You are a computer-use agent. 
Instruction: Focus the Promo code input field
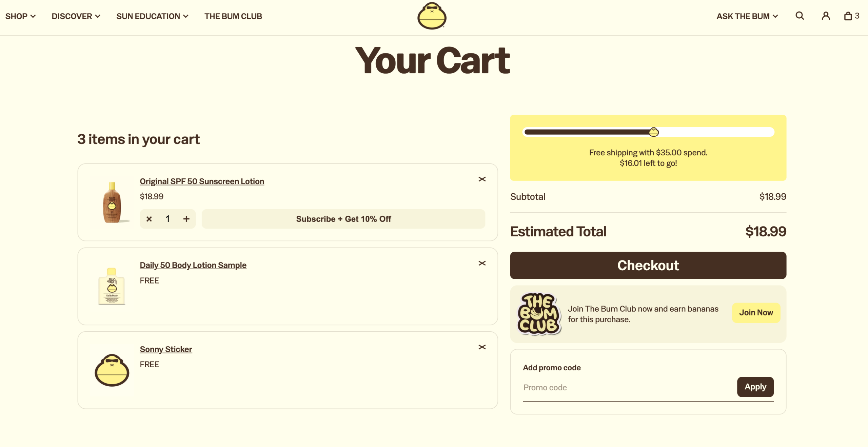[x=628, y=387]
